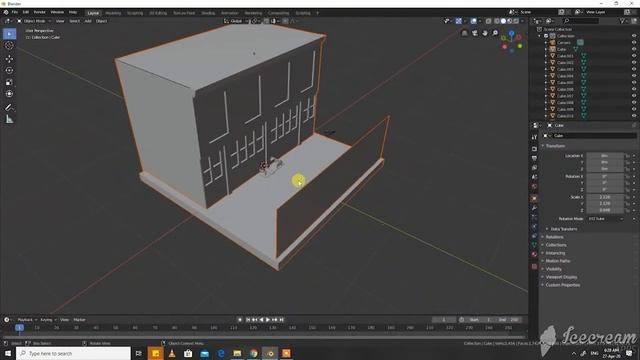Select the Move tool

pyautogui.click(x=9, y=59)
